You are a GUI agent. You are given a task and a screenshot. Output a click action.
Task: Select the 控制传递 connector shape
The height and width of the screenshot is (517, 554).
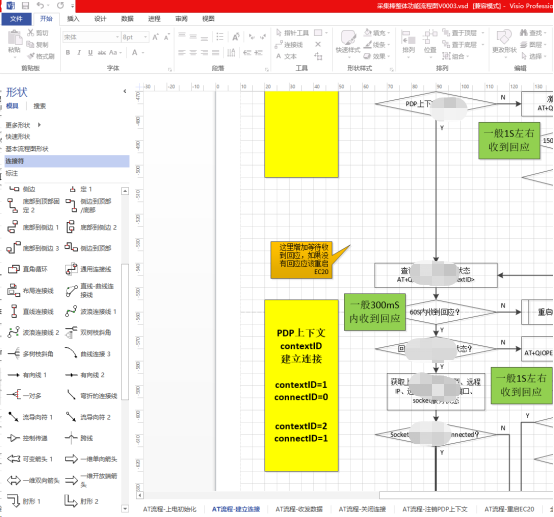pos(28,438)
